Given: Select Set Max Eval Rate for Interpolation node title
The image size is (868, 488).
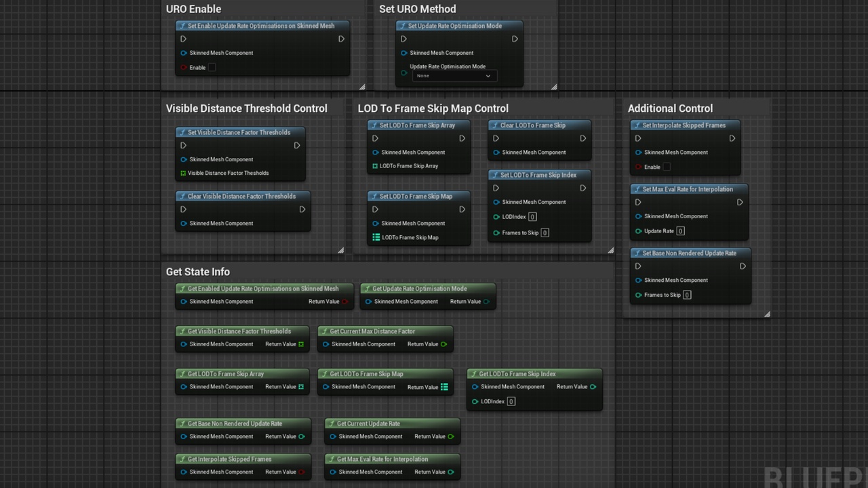Looking at the screenshot, I should [x=688, y=189].
